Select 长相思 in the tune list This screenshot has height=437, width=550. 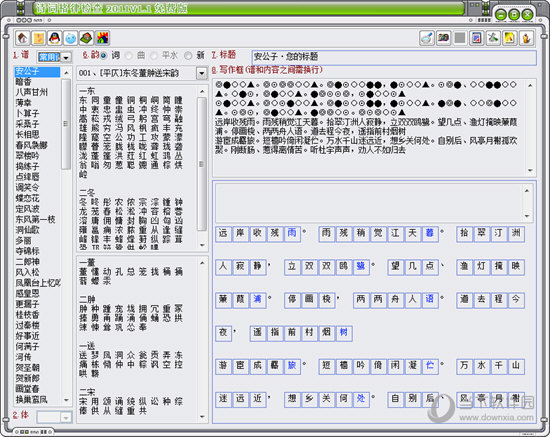(x=27, y=135)
